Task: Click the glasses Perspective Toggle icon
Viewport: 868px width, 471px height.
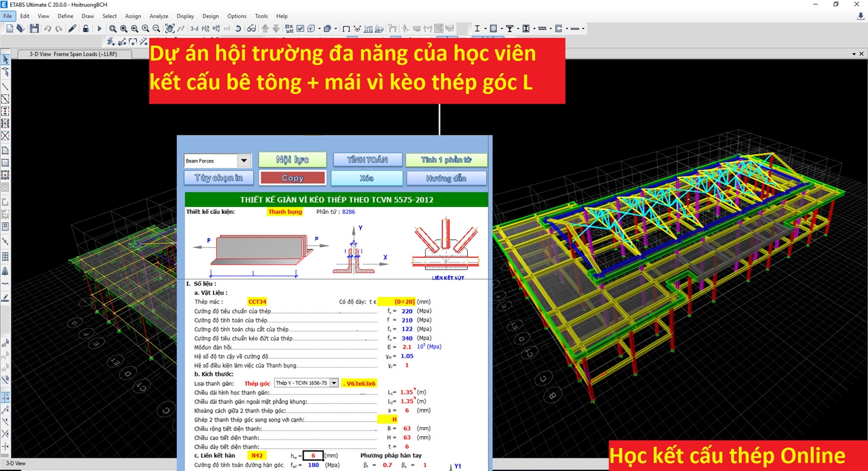Action: [x=252, y=29]
